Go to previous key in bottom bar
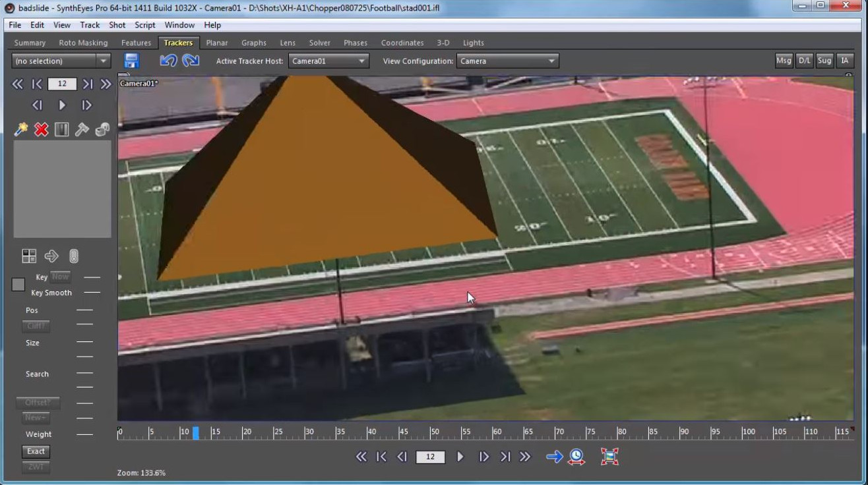This screenshot has width=868, height=485. tap(381, 457)
